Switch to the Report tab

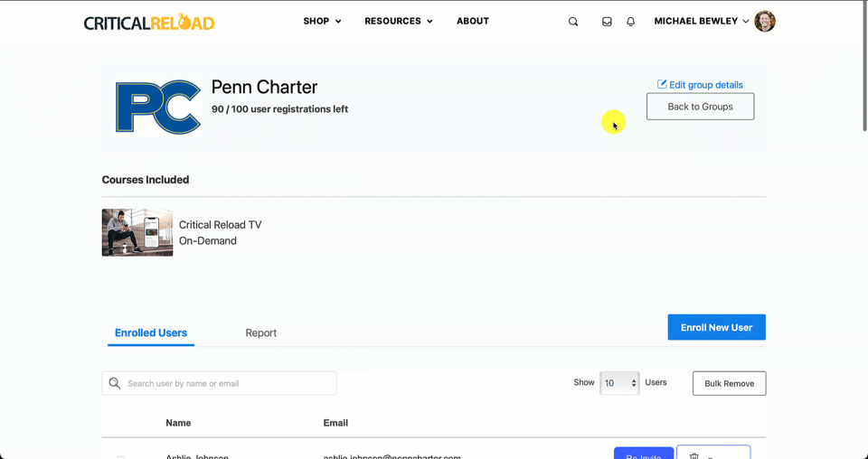pos(260,333)
